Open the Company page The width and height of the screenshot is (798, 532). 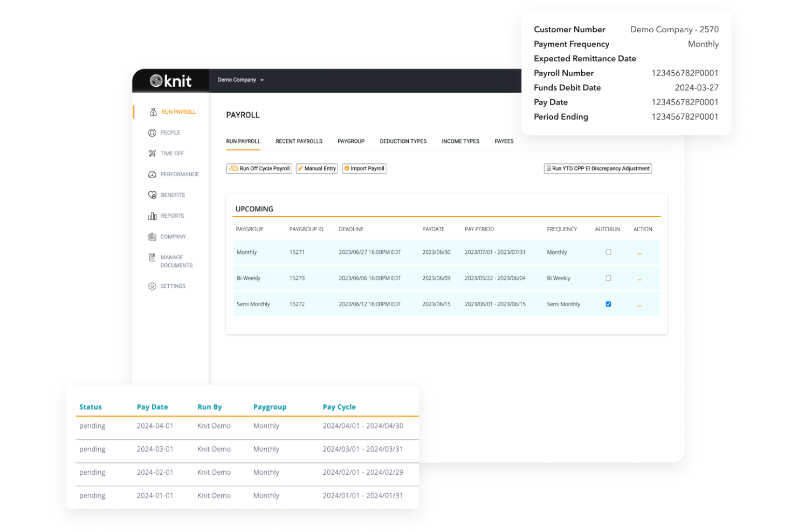174,236
